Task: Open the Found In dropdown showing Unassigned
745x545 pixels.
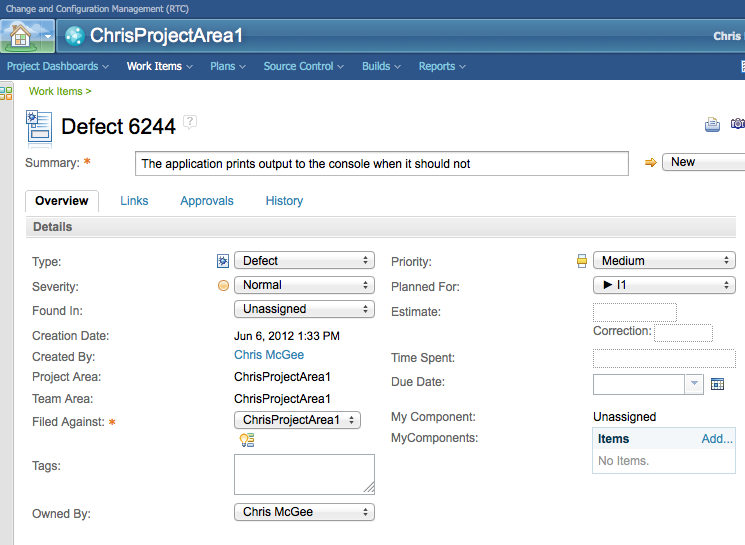Action: [x=304, y=309]
